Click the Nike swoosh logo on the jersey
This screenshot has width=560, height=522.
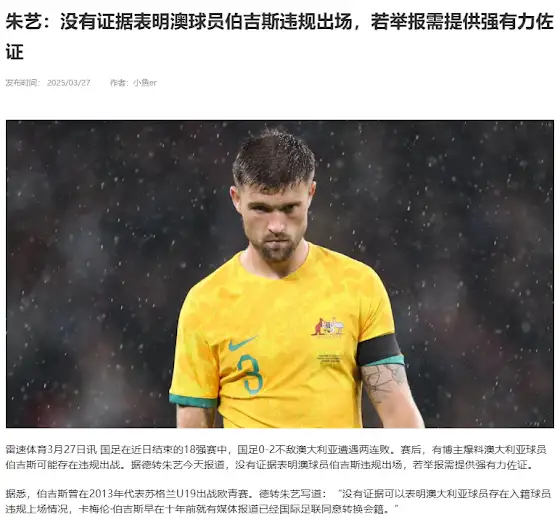point(243,343)
